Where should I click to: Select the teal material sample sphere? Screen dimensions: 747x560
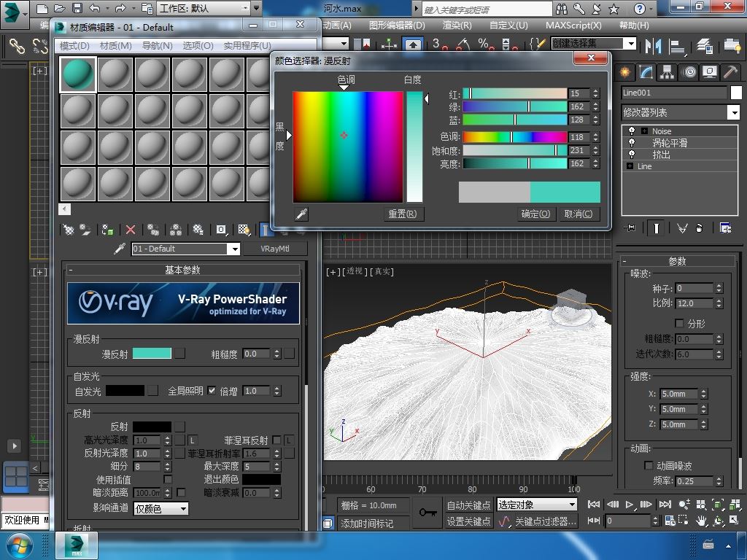78,74
